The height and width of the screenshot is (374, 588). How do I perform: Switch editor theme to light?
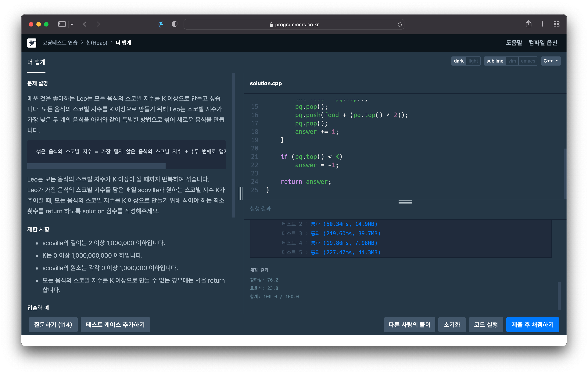tap(473, 61)
